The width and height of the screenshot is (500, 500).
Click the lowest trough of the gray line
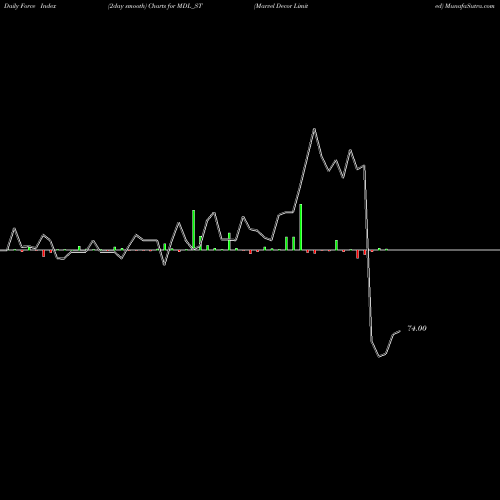pos(379,356)
